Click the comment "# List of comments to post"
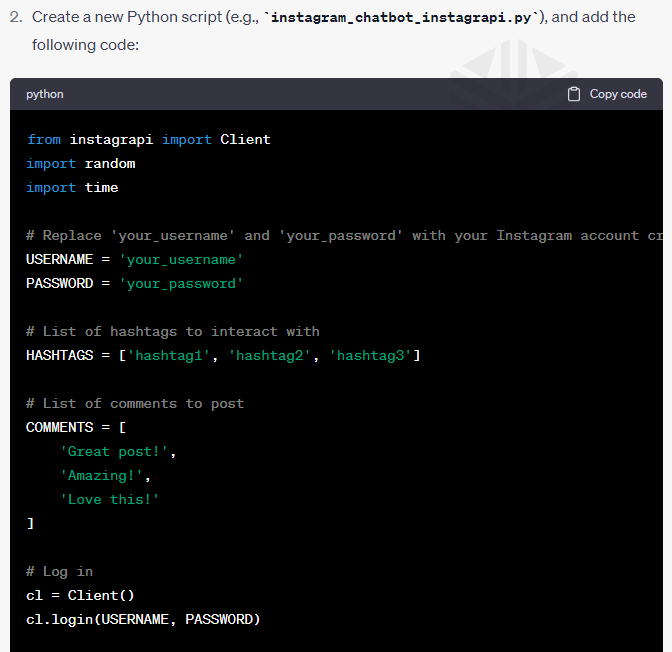672x652 pixels. [135, 403]
